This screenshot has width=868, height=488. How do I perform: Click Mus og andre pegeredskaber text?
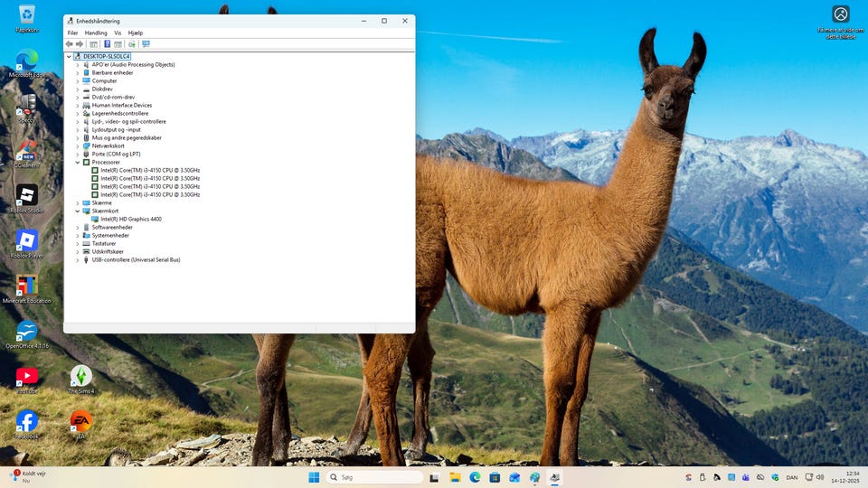point(127,137)
